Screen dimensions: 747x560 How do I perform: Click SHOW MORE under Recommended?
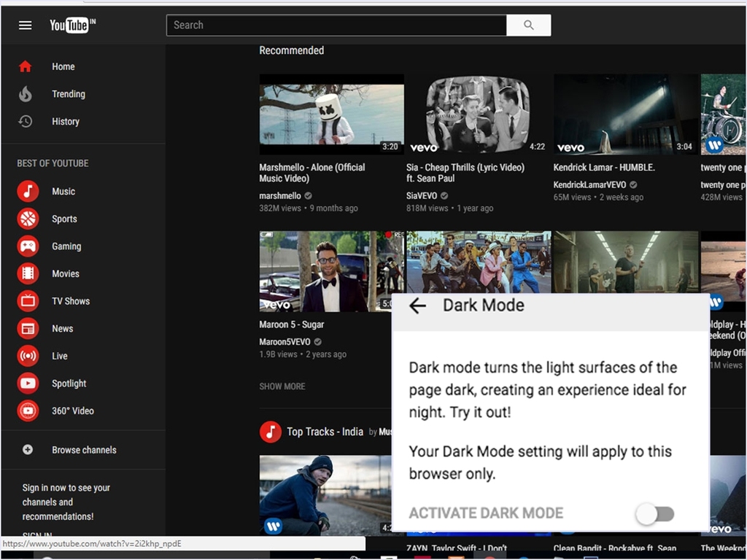pyautogui.click(x=282, y=386)
